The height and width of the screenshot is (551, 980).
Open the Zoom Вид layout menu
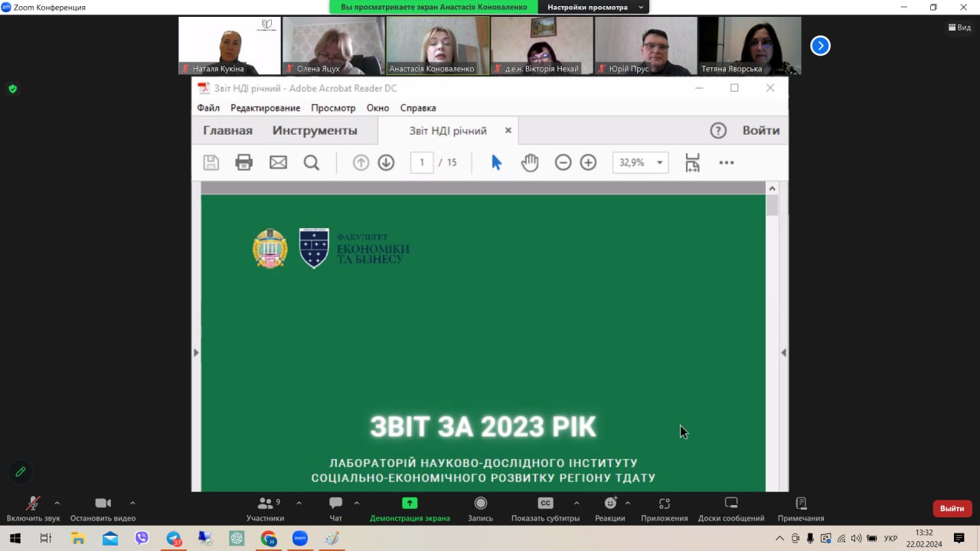(x=959, y=28)
